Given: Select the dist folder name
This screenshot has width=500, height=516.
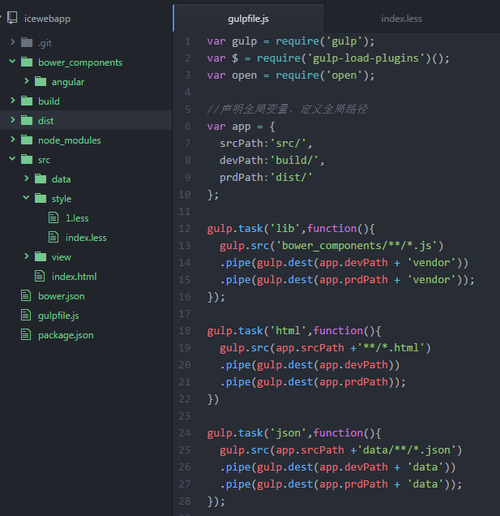Looking at the screenshot, I should coord(46,121).
